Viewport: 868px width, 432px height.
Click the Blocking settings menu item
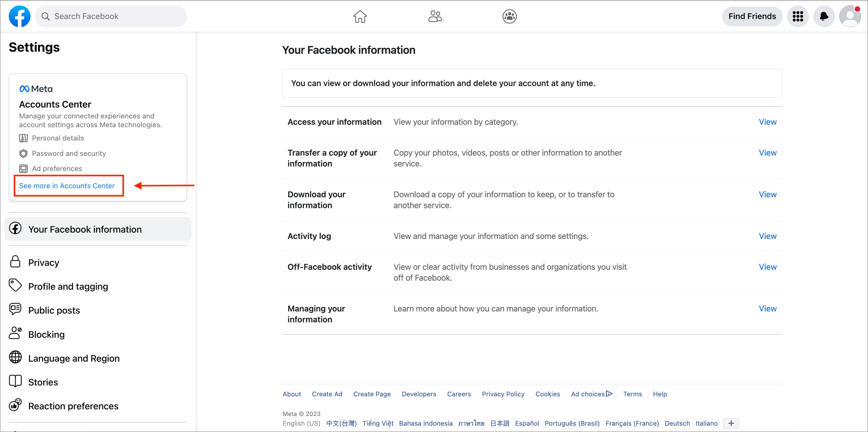tap(47, 334)
